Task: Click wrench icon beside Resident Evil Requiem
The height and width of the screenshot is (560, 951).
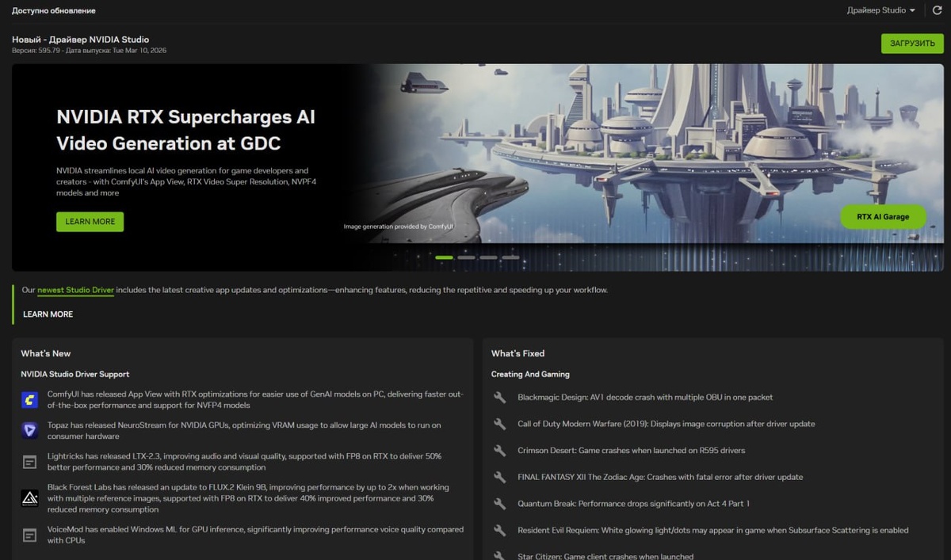Action: click(x=499, y=530)
